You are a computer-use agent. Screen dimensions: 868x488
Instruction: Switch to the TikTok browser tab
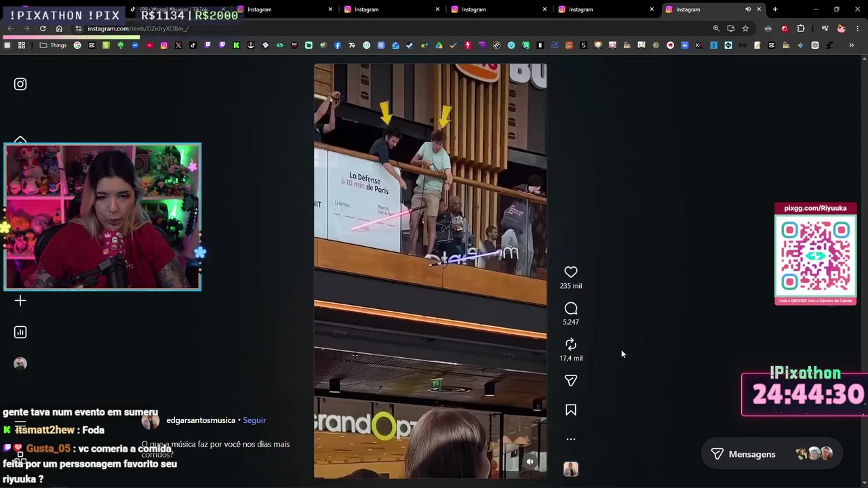pyautogui.click(x=178, y=9)
